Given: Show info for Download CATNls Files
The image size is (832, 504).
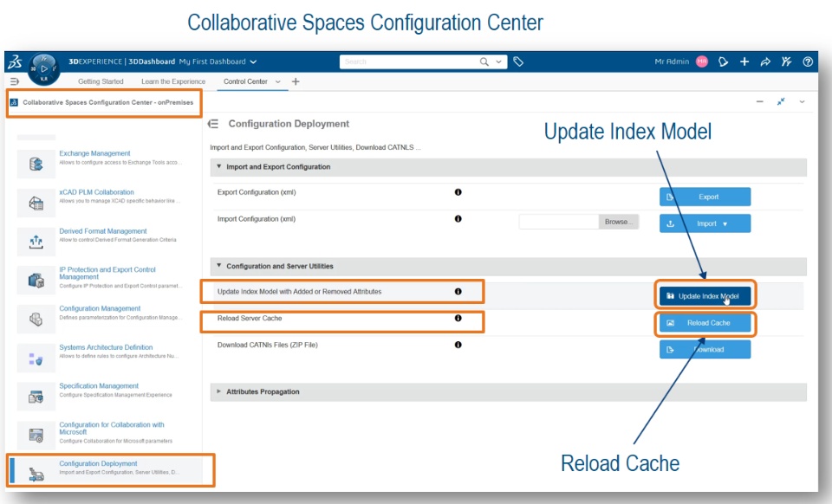Looking at the screenshot, I should (x=458, y=345).
